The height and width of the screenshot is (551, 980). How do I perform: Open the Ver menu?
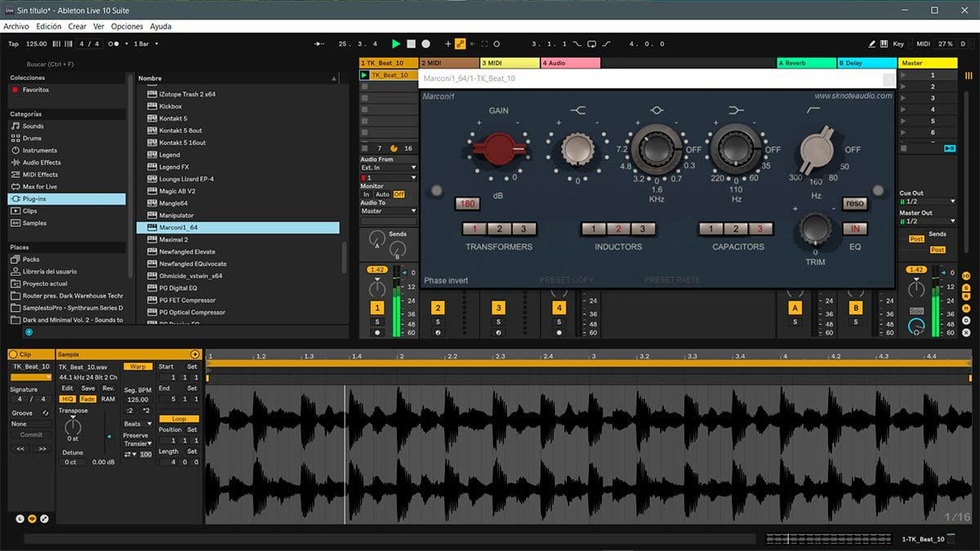click(x=98, y=26)
